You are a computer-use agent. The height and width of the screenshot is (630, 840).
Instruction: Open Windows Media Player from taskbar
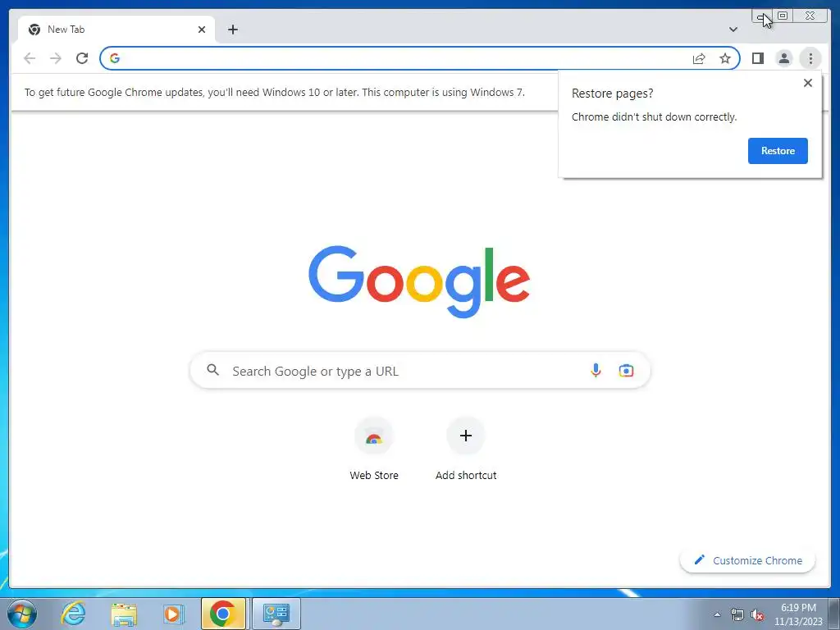173,614
